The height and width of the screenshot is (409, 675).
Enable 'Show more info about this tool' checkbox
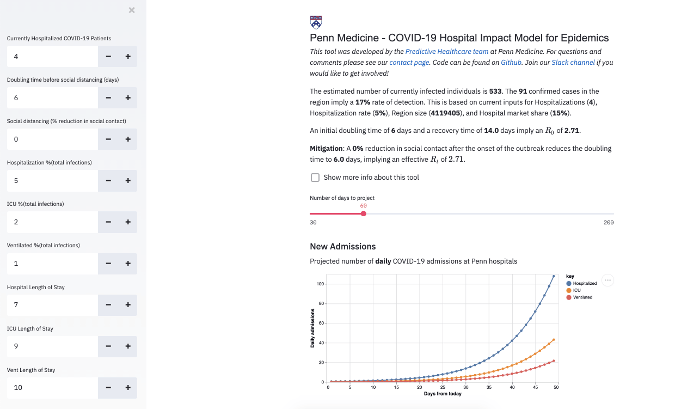pos(315,177)
